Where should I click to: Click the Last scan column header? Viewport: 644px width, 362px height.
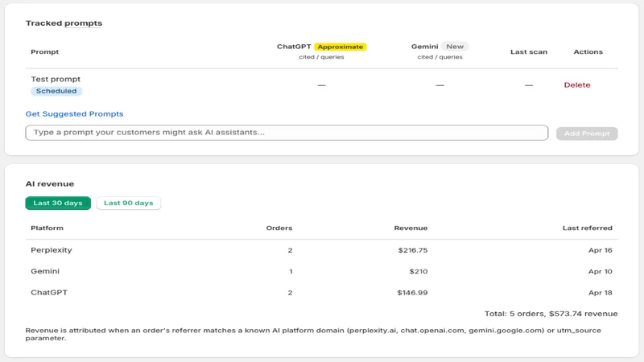[529, 52]
